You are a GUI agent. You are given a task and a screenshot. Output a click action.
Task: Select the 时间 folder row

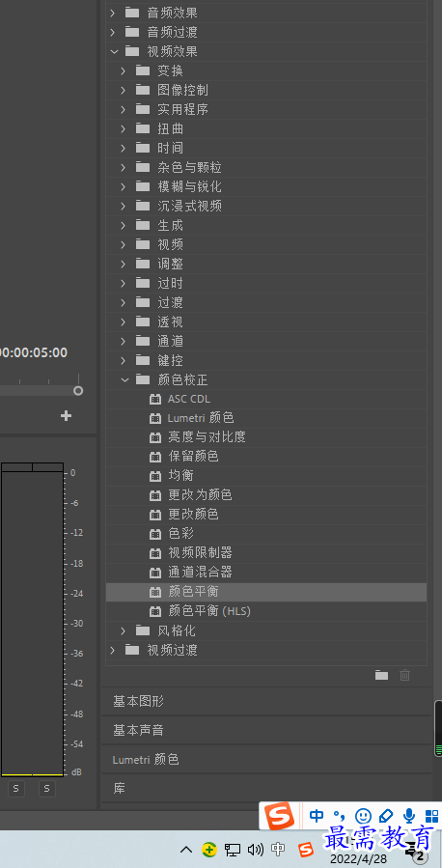[x=266, y=149]
